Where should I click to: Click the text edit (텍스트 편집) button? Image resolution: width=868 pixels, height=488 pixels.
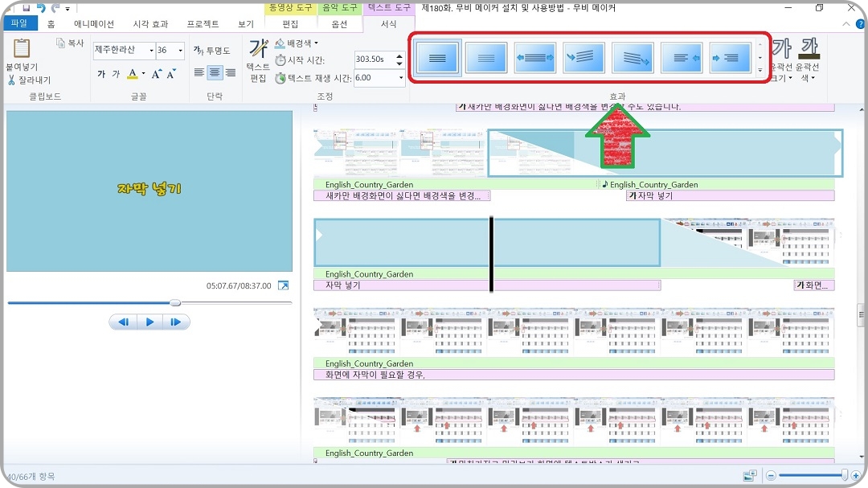coord(258,60)
